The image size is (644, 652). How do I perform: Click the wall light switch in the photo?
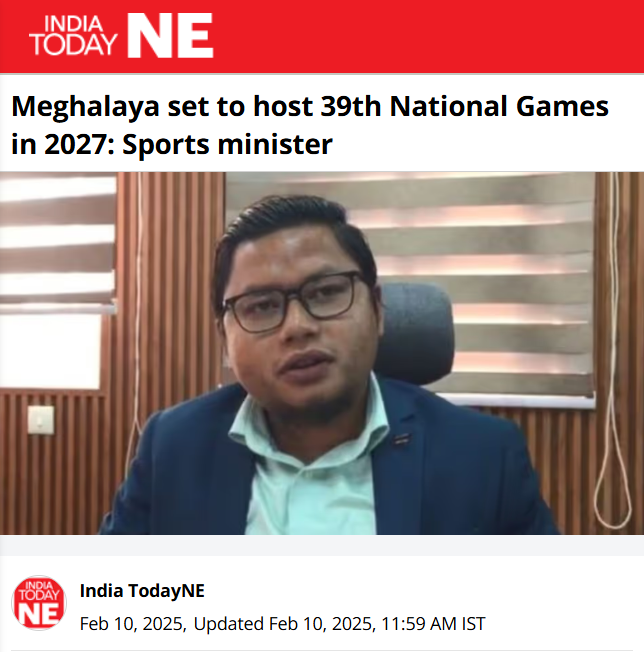[41, 420]
